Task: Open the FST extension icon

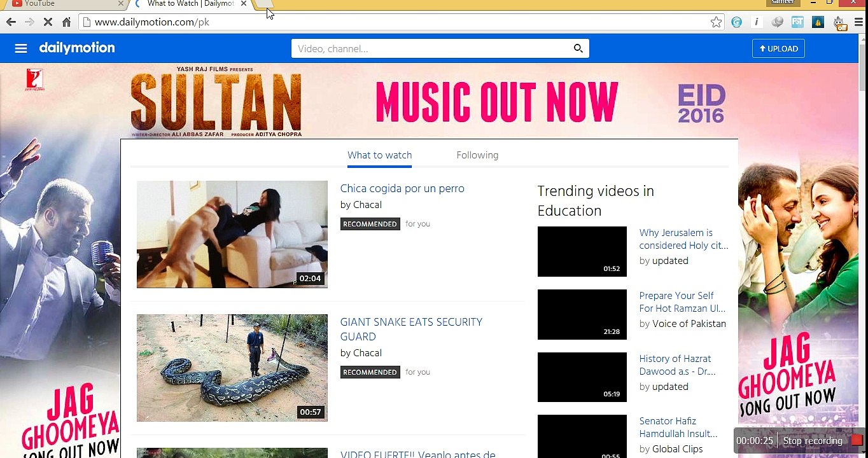Action: click(x=797, y=22)
